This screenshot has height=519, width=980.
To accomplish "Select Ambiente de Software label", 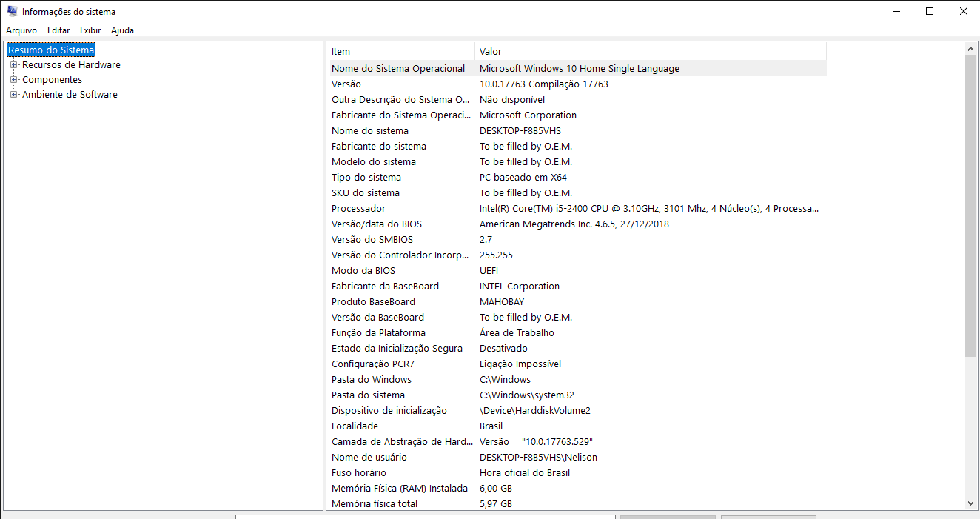I will click(x=70, y=95).
